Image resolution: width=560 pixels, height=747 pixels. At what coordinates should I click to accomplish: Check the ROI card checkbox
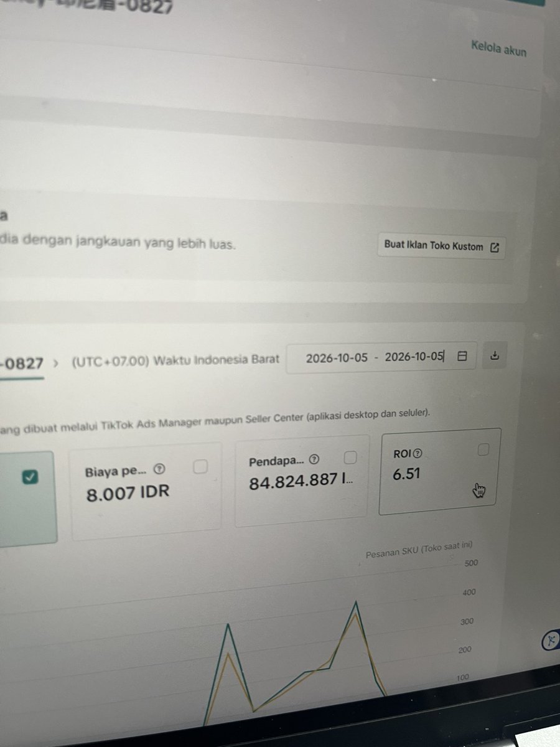483,449
